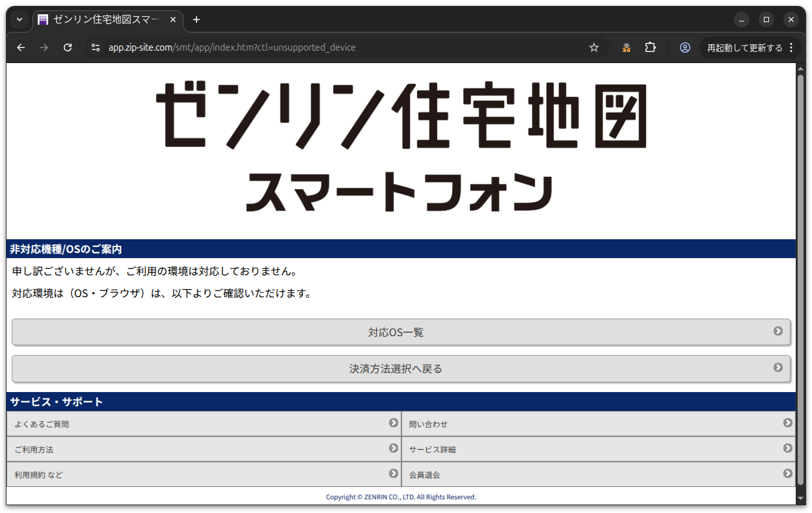
Task: Click 再起動して更新する button
Action: pos(744,47)
